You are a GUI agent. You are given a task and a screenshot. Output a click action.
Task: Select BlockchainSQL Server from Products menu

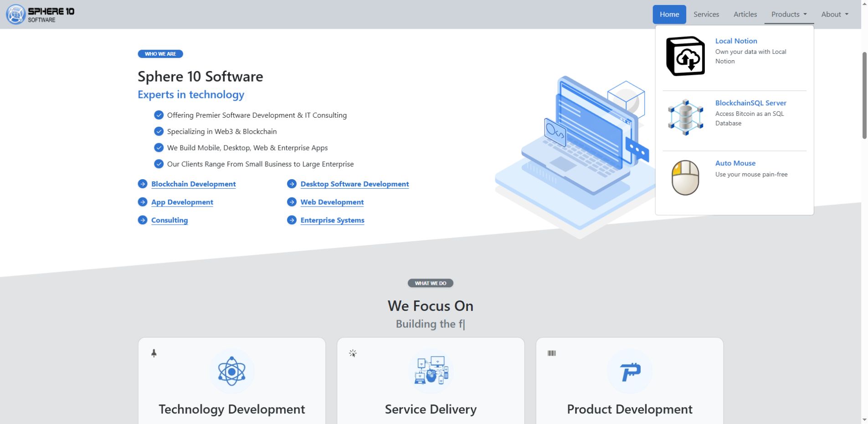(750, 103)
